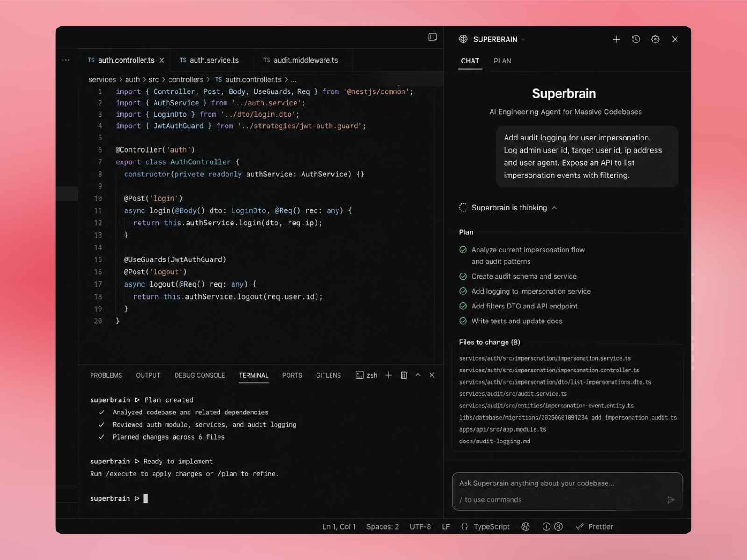Image resolution: width=747 pixels, height=560 pixels.
Task: Close the terminal panel
Action: (432, 375)
